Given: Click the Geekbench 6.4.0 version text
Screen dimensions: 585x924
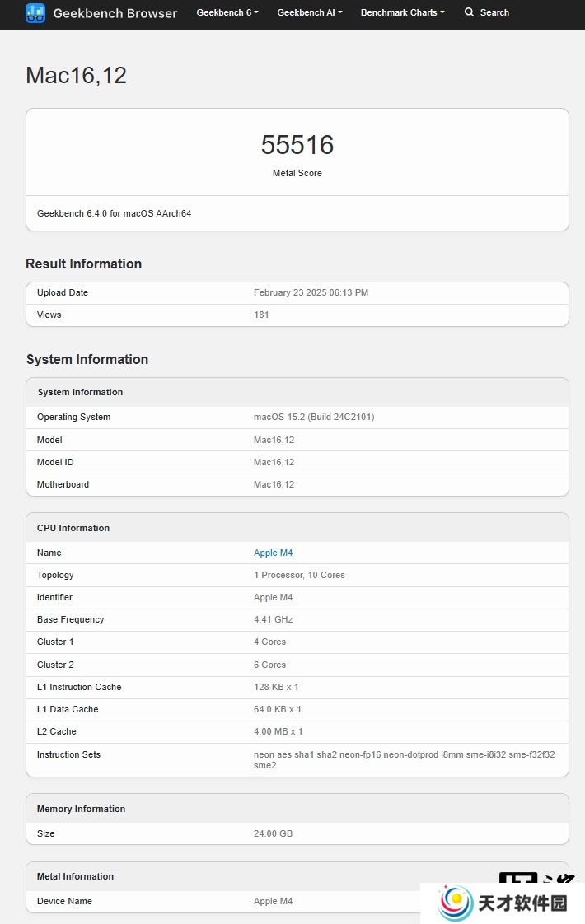Looking at the screenshot, I should point(114,213).
